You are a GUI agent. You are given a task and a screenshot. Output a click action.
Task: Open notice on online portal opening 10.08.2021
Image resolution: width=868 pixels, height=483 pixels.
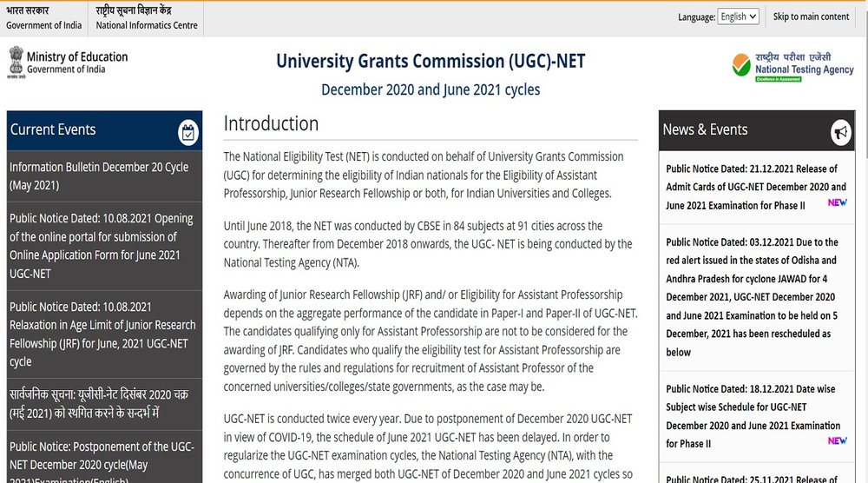tap(102, 245)
